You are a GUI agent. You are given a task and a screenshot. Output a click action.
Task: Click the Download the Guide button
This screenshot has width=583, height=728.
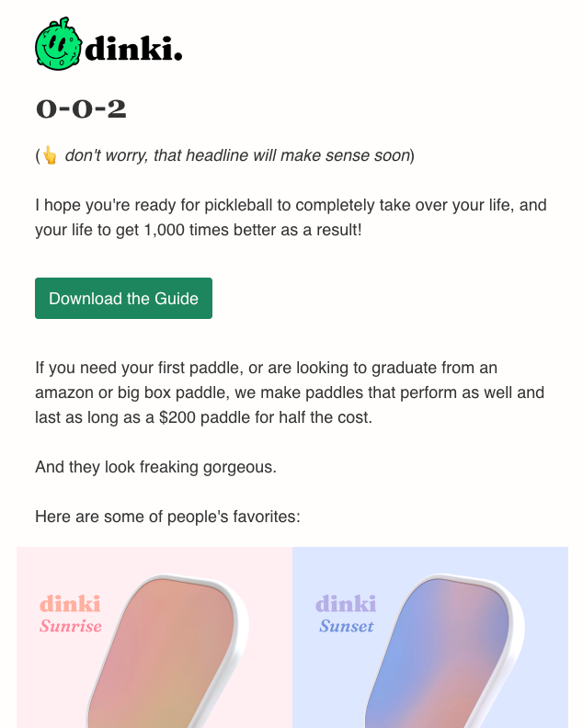pos(123,298)
